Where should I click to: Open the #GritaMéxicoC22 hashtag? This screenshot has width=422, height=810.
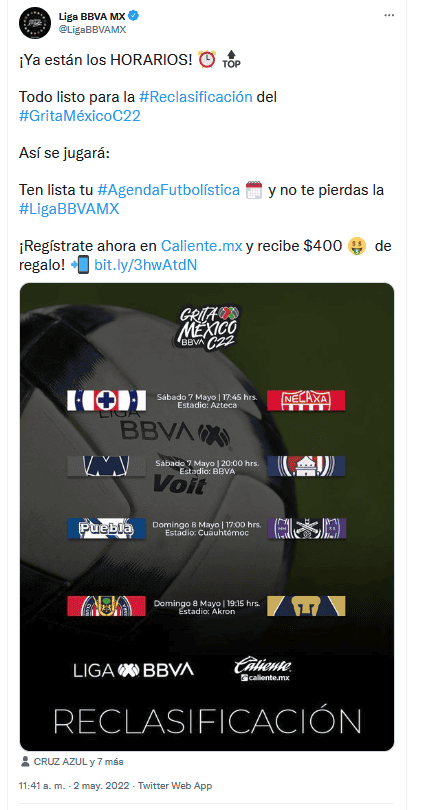pyautogui.click(x=80, y=116)
